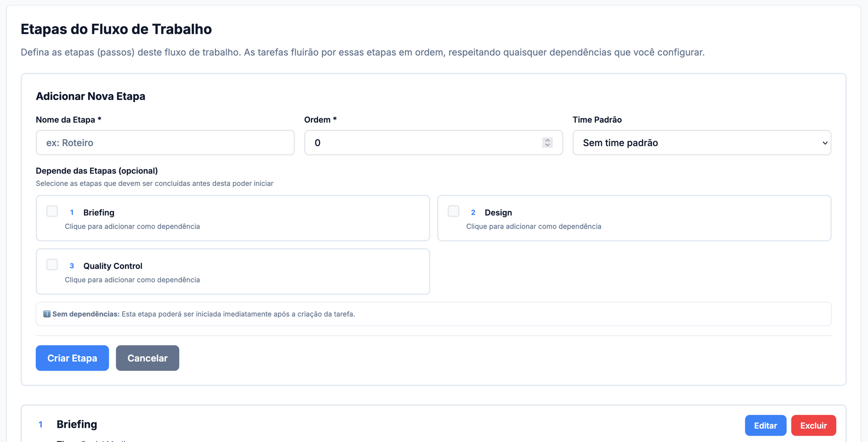Click the Ordem label
Screen dimensions: 868x442
click(320, 120)
